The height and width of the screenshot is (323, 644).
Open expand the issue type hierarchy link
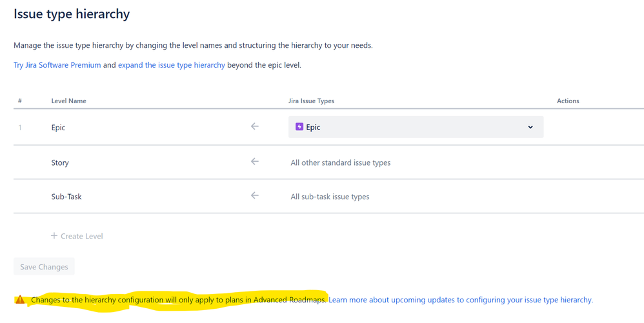pos(172,65)
